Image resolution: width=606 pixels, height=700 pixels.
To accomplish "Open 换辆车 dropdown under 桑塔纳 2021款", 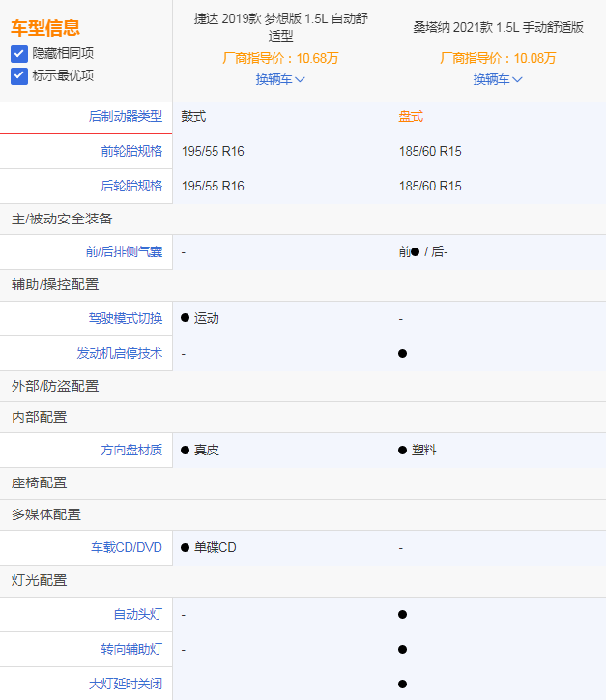I will 498,80.
